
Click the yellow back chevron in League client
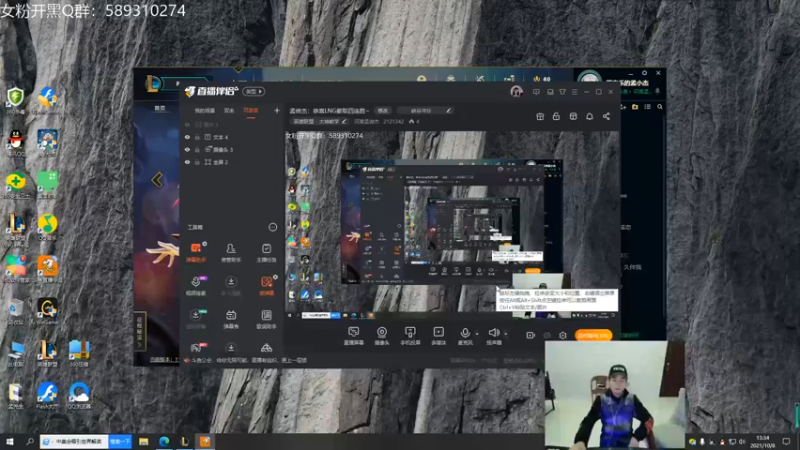coord(157,180)
